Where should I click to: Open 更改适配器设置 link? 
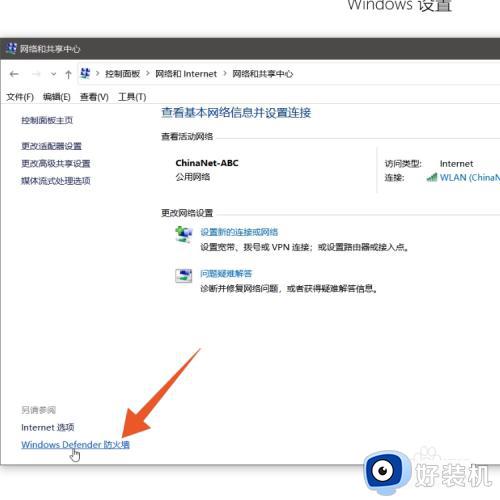(x=51, y=146)
